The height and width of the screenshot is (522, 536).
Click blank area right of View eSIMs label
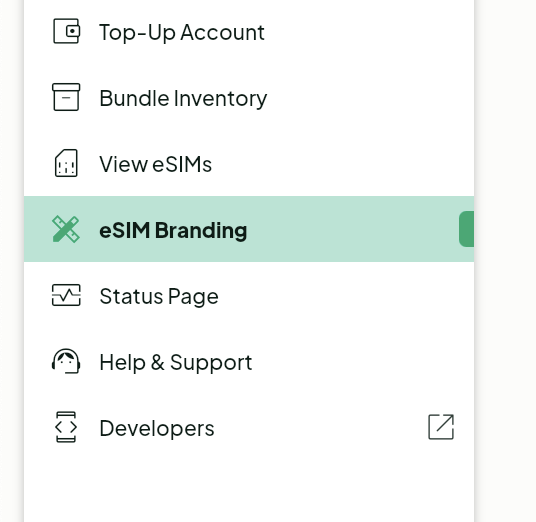pos(342,163)
